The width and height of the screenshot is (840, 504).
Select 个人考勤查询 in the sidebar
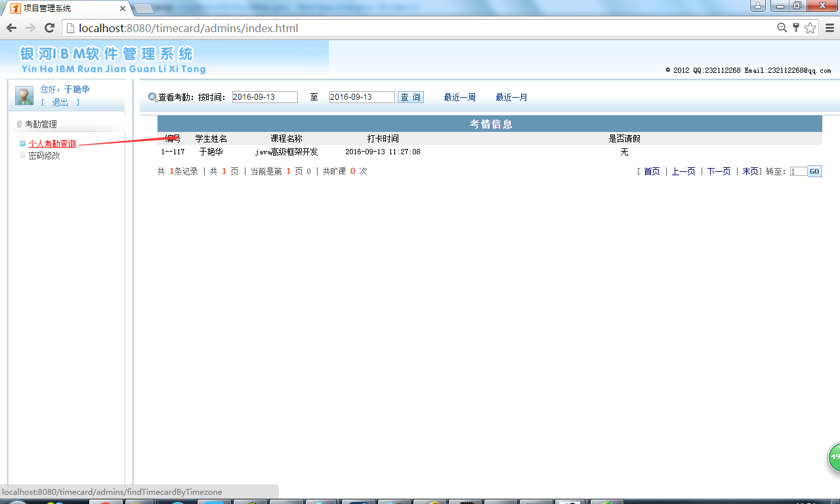click(x=52, y=142)
